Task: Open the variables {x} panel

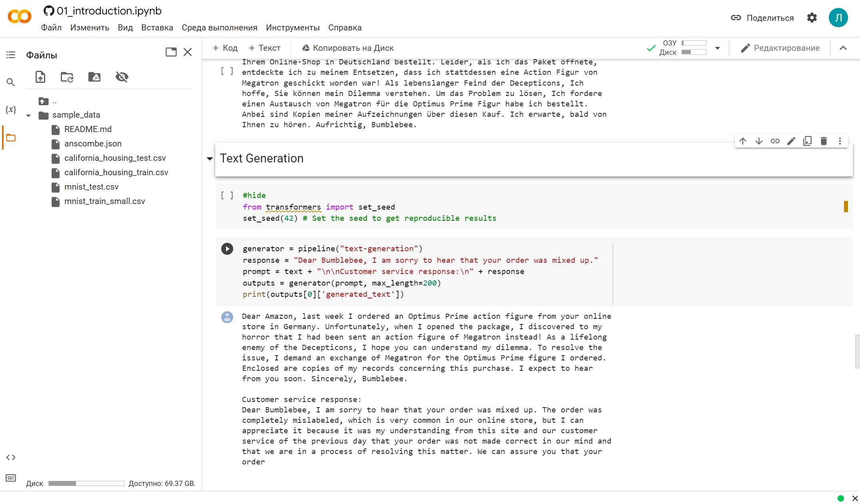Action: 11,110
